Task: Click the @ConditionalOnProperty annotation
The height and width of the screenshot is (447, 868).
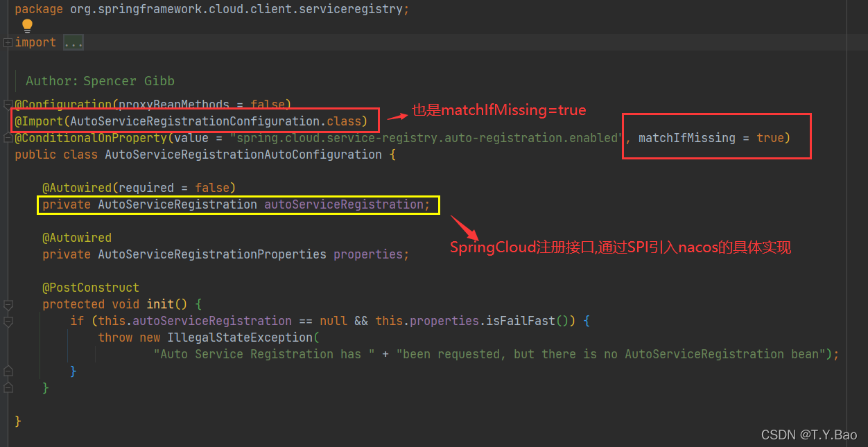Action: [x=91, y=138]
